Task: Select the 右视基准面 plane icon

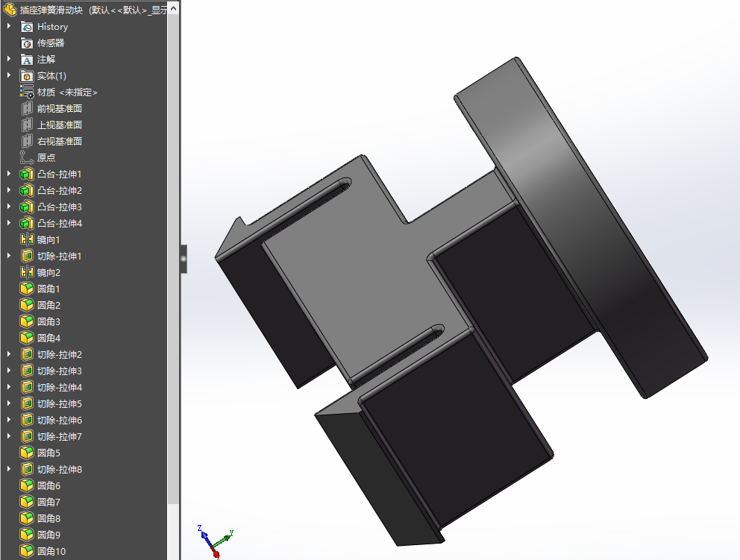Action: click(x=27, y=142)
